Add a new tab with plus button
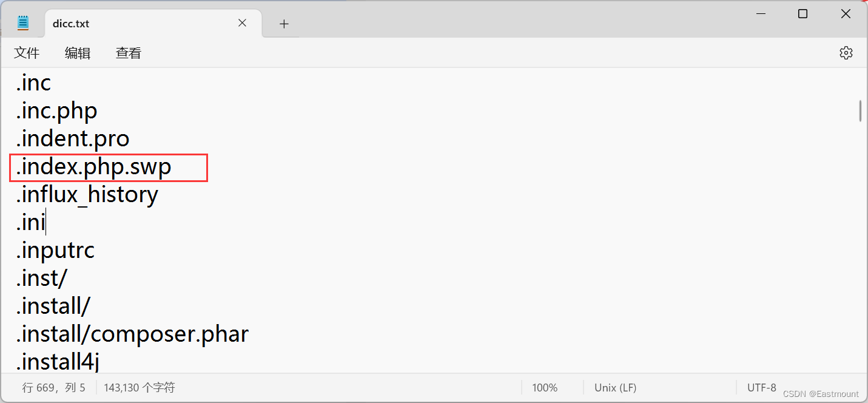Image resolution: width=868 pixels, height=403 pixels. point(284,24)
